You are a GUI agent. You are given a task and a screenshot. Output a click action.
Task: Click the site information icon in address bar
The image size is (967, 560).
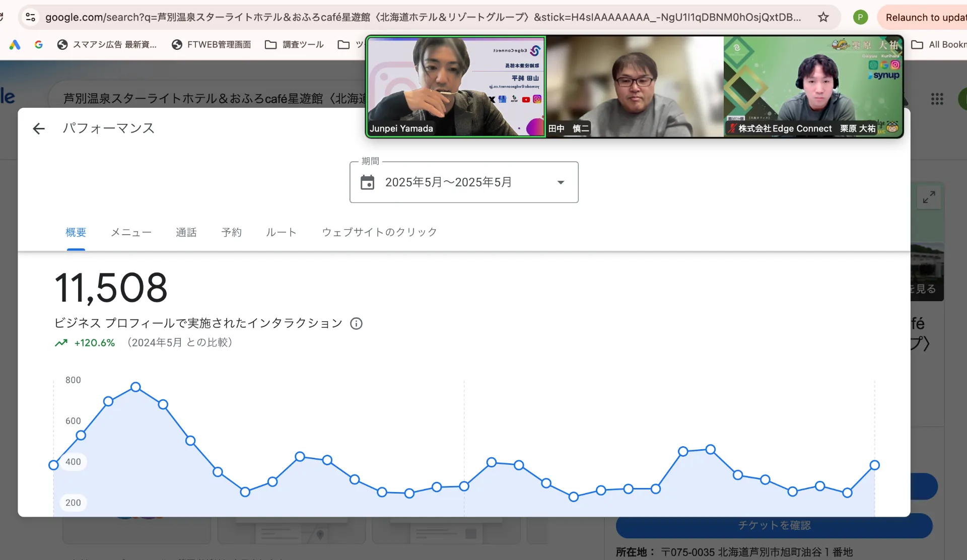(30, 17)
